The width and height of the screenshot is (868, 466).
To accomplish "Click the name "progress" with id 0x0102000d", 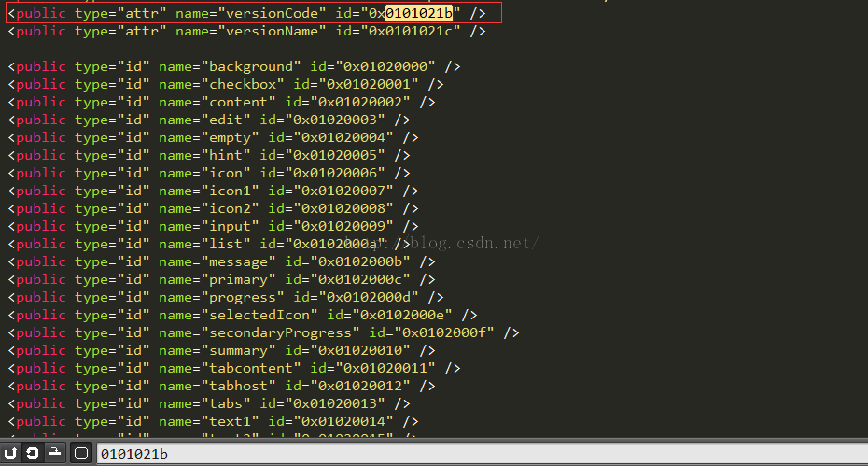I will tap(243, 297).
